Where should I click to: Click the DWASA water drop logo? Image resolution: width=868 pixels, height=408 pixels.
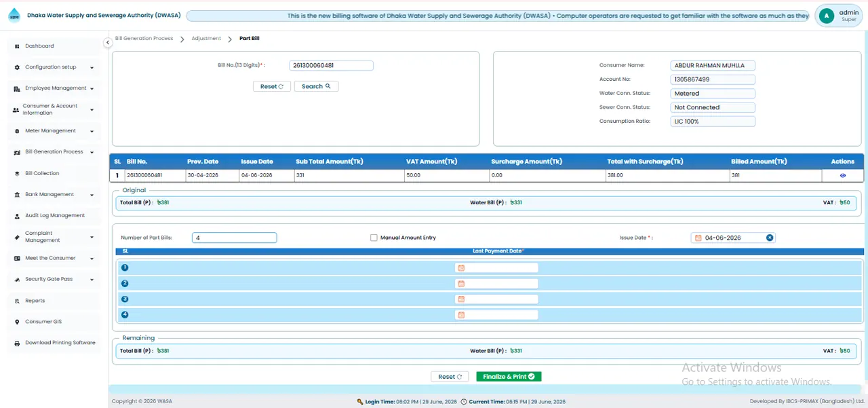coord(14,16)
